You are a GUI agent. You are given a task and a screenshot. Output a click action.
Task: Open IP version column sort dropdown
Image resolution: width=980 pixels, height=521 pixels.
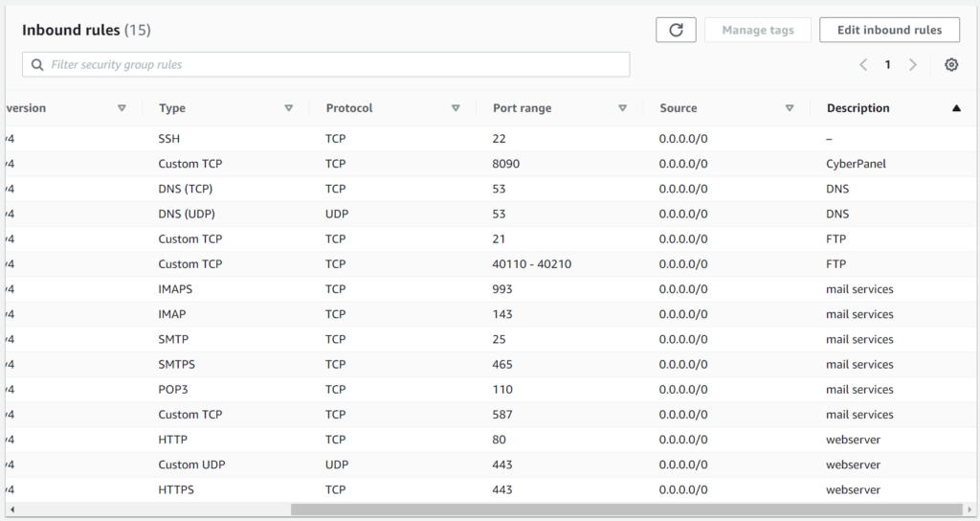tap(122, 108)
